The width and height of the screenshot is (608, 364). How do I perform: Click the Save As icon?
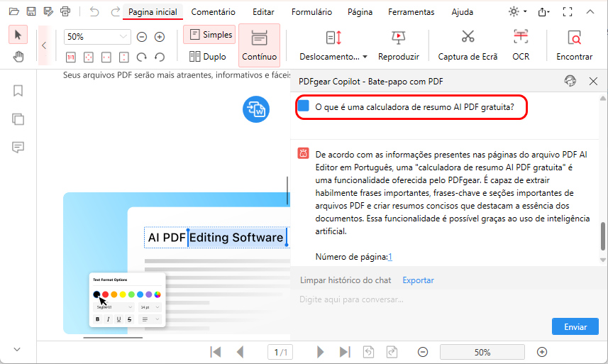coord(48,11)
